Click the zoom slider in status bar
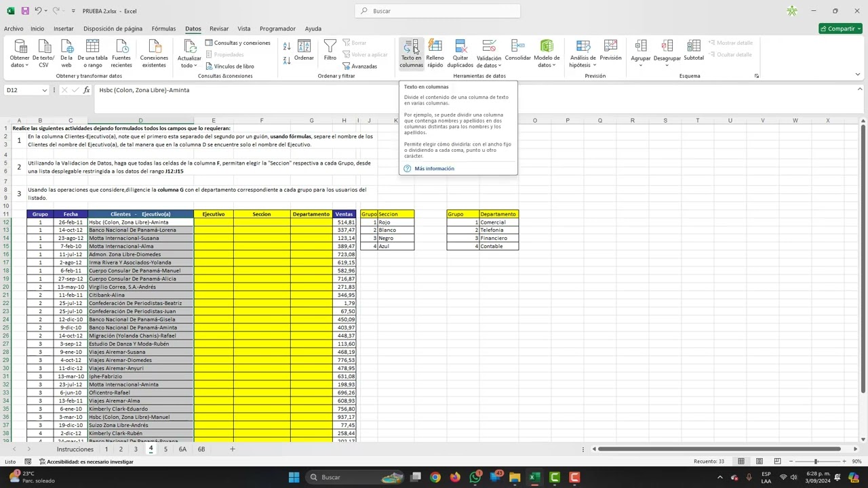Image resolution: width=868 pixels, height=488 pixels. pos(816,462)
